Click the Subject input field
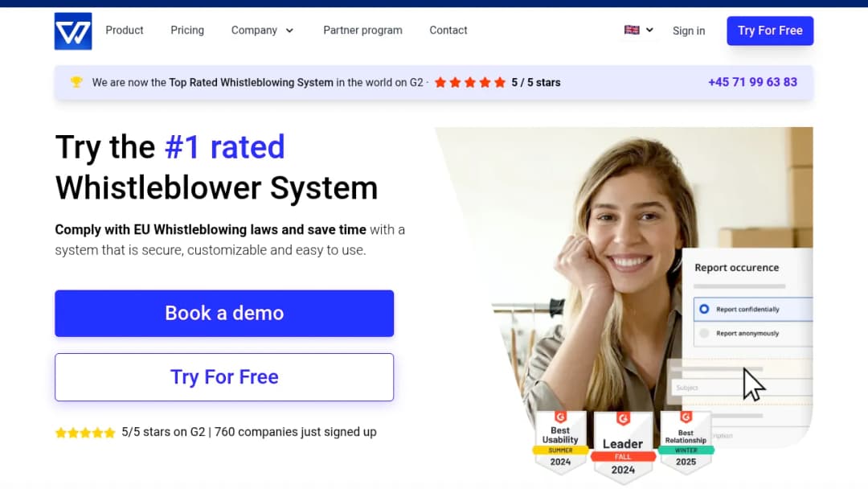The width and height of the screenshot is (868, 489). (x=742, y=388)
